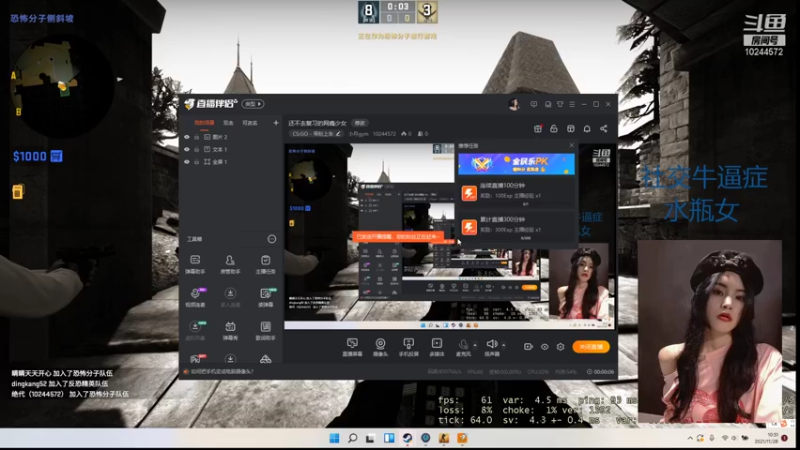Open the 连续直播100分钟 task
This screenshot has width=800, height=450.
coord(516,193)
